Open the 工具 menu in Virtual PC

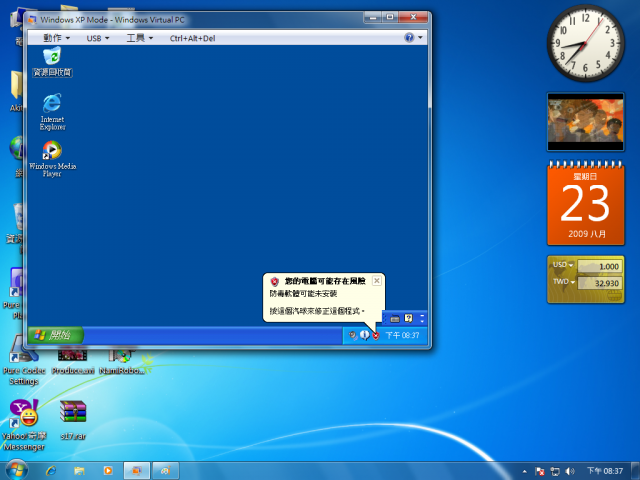coord(139,38)
